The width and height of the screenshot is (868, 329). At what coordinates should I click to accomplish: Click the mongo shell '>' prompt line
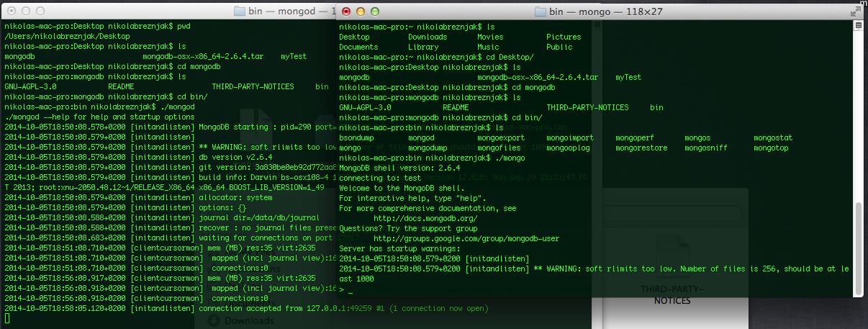[346, 289]
